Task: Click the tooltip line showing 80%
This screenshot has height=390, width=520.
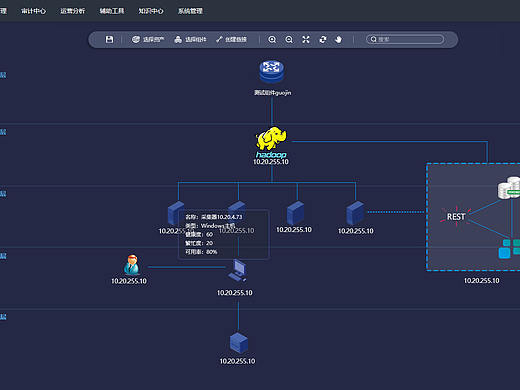Action: pyautogui.click(x=201, y=252)
